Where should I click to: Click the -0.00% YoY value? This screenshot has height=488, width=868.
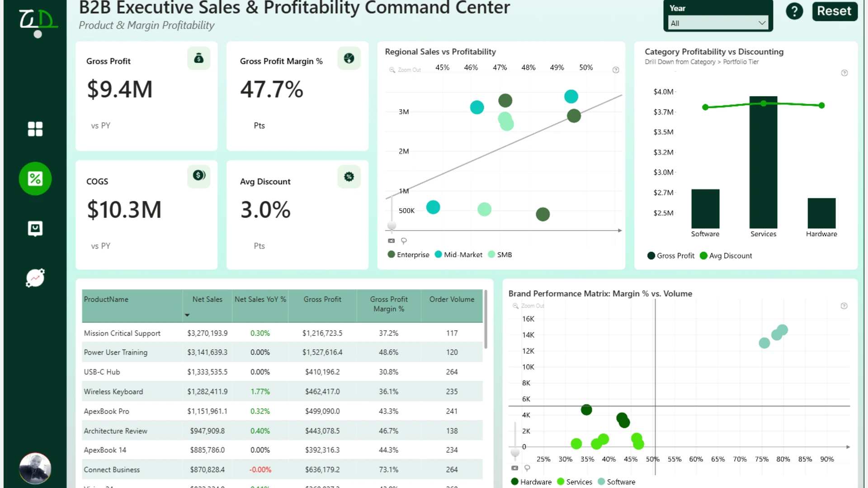[x=260, y=470]
